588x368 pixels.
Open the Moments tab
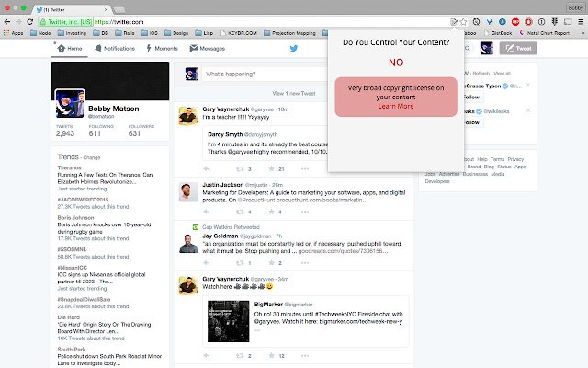[162, 49]
